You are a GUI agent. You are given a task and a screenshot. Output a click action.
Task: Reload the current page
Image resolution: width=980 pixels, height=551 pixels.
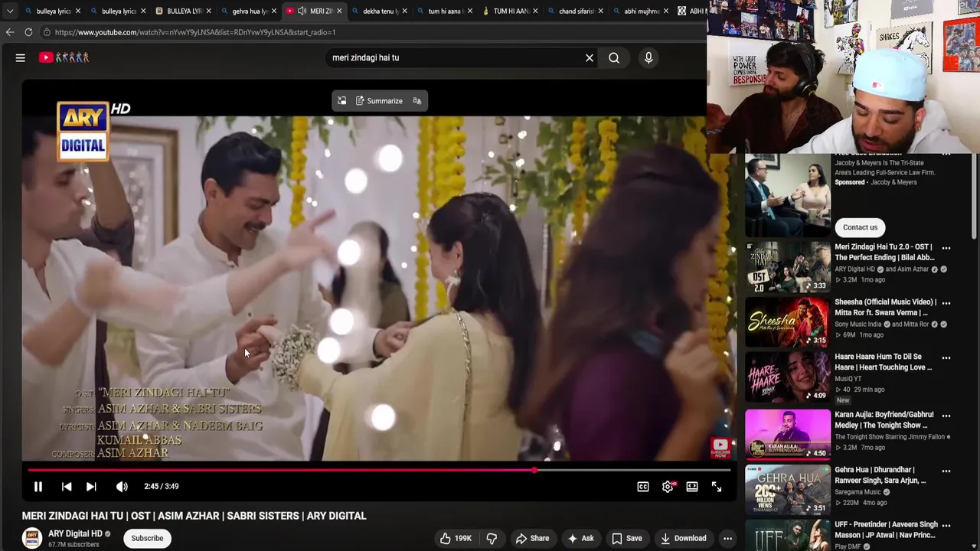[x=28, y=32]
